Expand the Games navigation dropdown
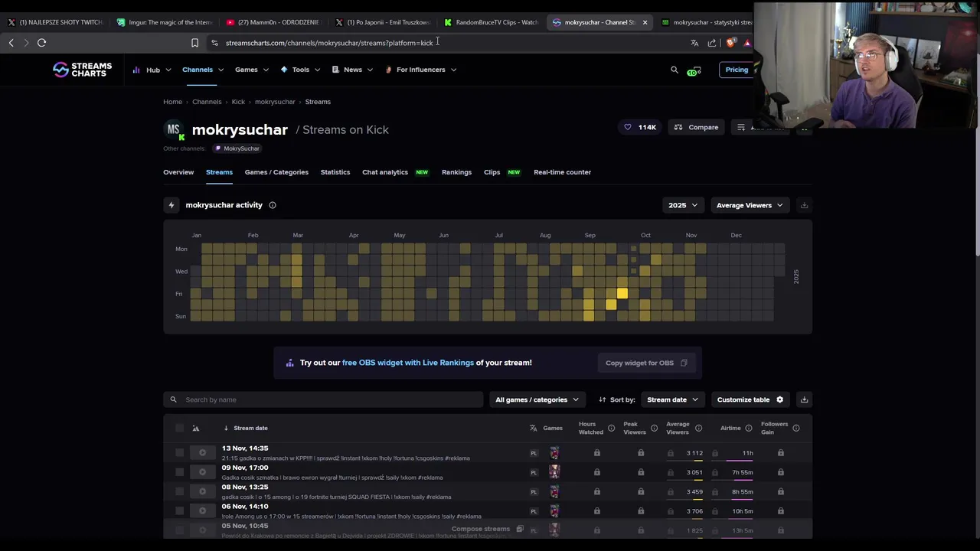 [252, 70]
